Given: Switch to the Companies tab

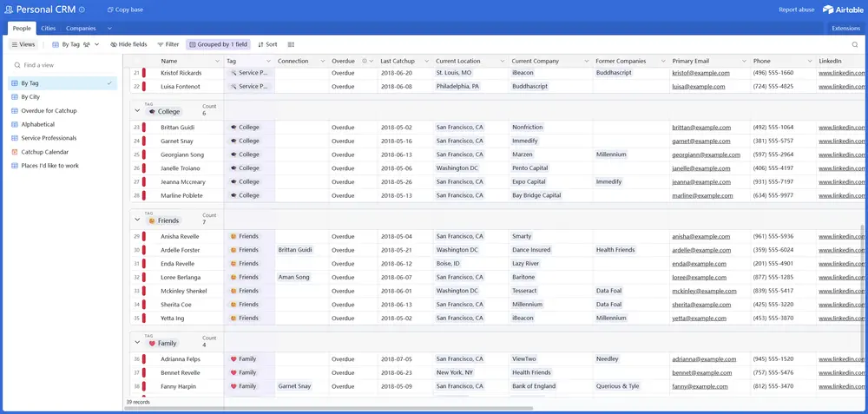Looking at the screenshot, I should click(81, 29).
